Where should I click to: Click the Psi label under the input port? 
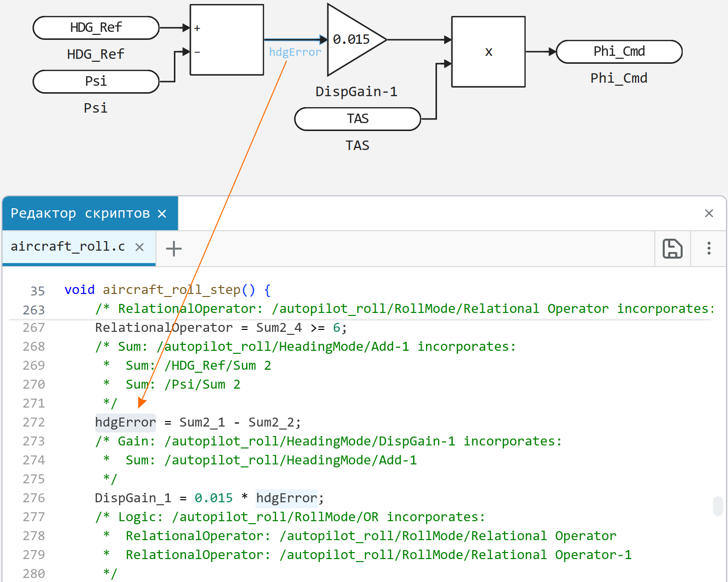[x=96, y=108]
